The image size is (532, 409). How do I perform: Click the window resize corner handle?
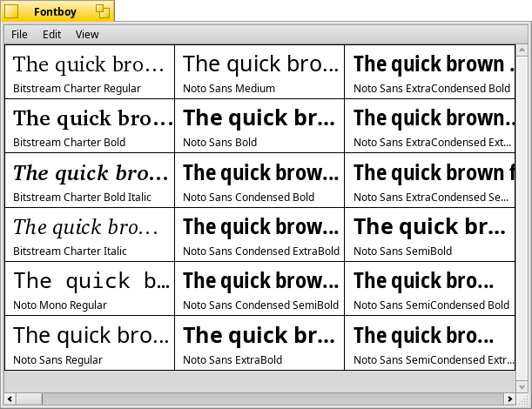pos(521,399)
